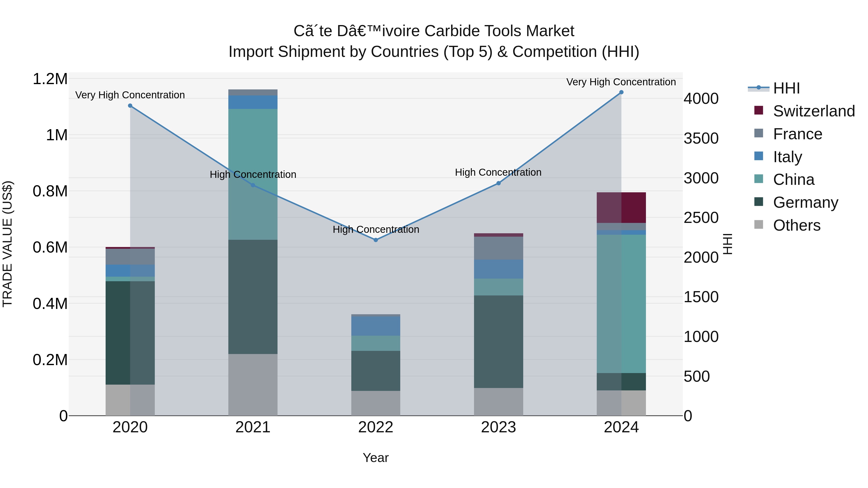Click the 2024 France bar segment
Image resolution: width=868 pixels, height=488 pixels.
[x=621, y=226]
